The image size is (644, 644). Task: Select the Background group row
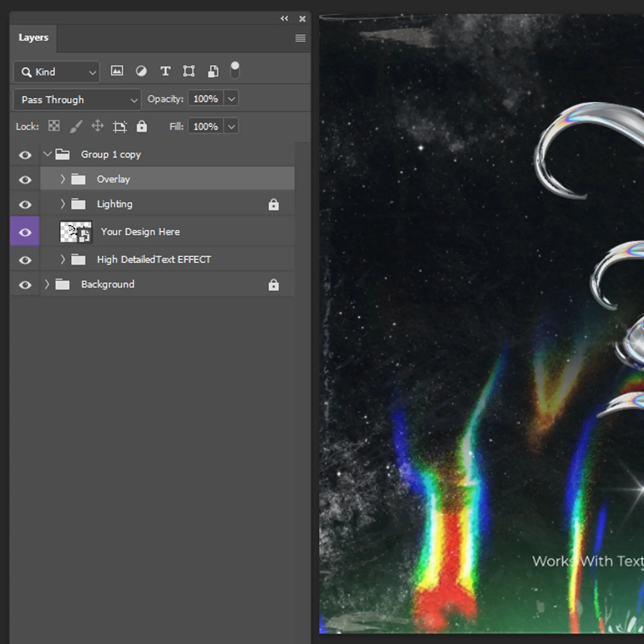point(167,284)
